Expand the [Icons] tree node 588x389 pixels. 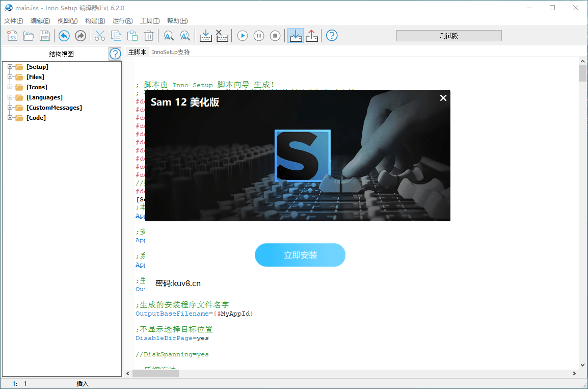10,87
